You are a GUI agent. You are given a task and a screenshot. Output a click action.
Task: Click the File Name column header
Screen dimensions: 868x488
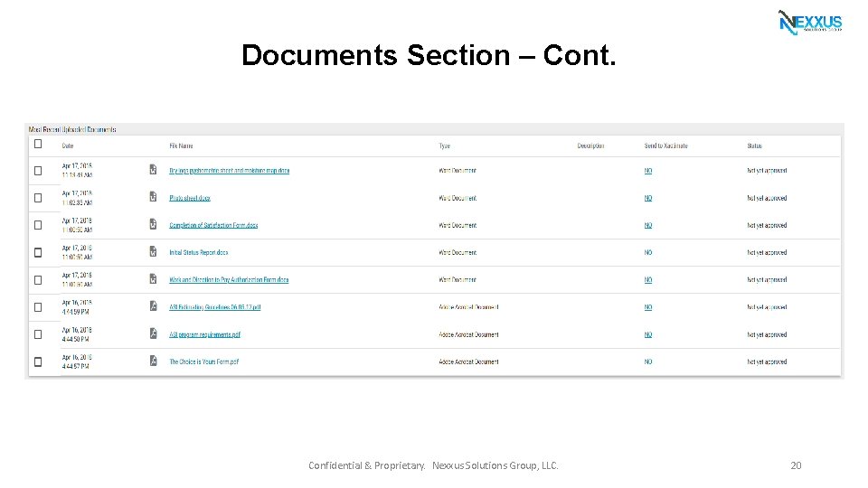coord(181,146)
